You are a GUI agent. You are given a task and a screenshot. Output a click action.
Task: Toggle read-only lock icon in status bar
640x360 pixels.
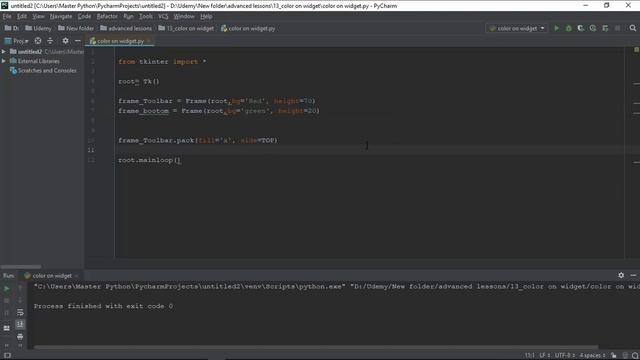[613, 356]
